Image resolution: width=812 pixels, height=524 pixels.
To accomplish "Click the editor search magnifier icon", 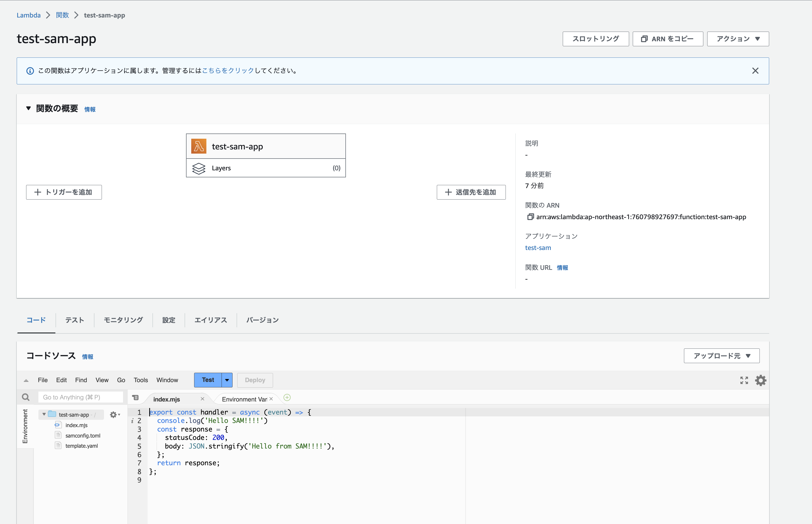I will (26, 397).
